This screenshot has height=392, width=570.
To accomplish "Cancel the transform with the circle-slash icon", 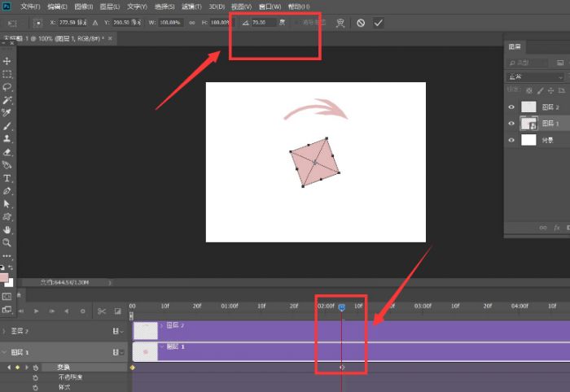I will pyautogui.click(x=361, y=23).
